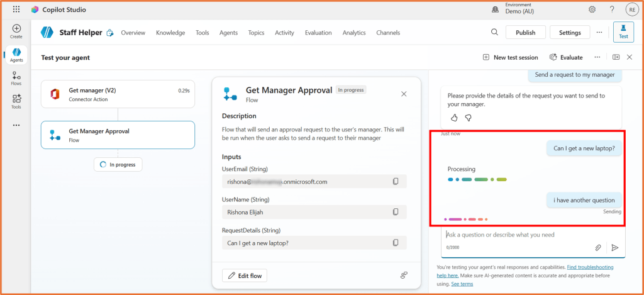The height and width of the screenshot is (295, 644).
Task: Click the 'Send a request to my manager' bubble
Action: 575,74
